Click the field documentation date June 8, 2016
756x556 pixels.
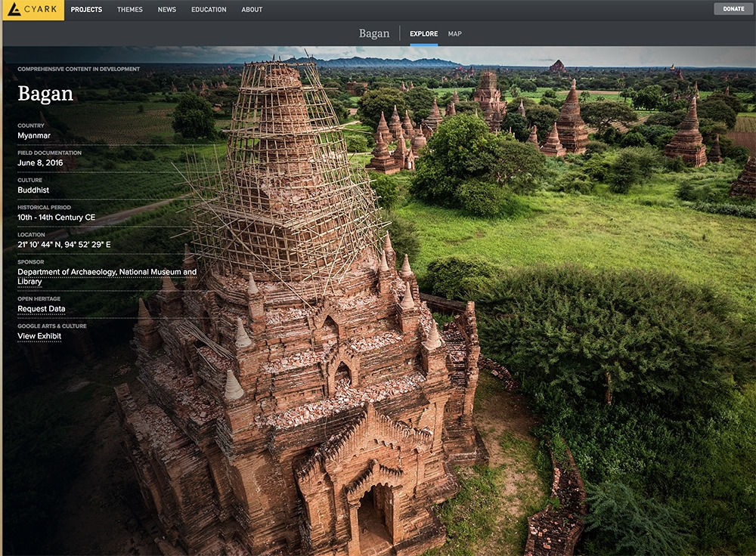(40, 163)
